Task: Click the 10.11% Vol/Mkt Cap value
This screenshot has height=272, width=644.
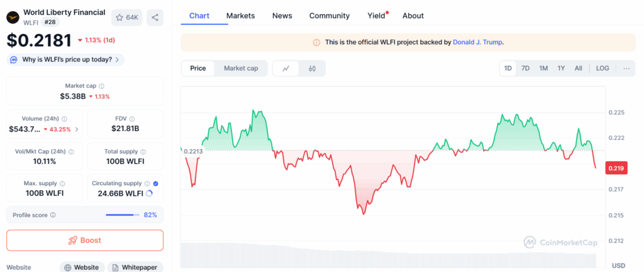Action: pyautogui.click(x=45, y=161)
